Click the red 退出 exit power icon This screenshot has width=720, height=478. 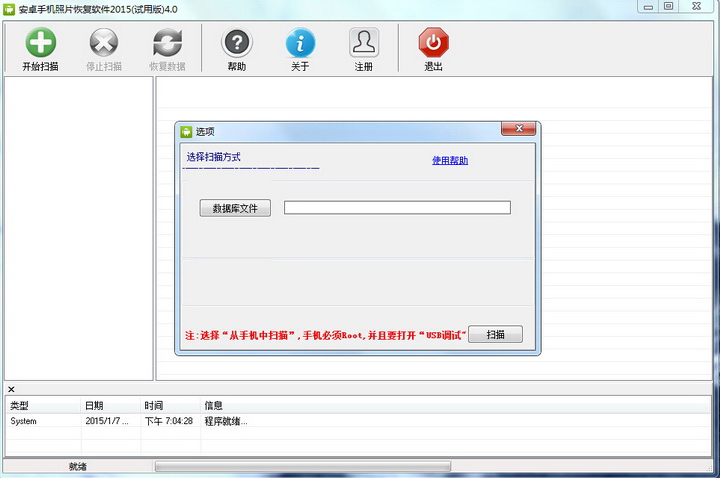[433, 43]
